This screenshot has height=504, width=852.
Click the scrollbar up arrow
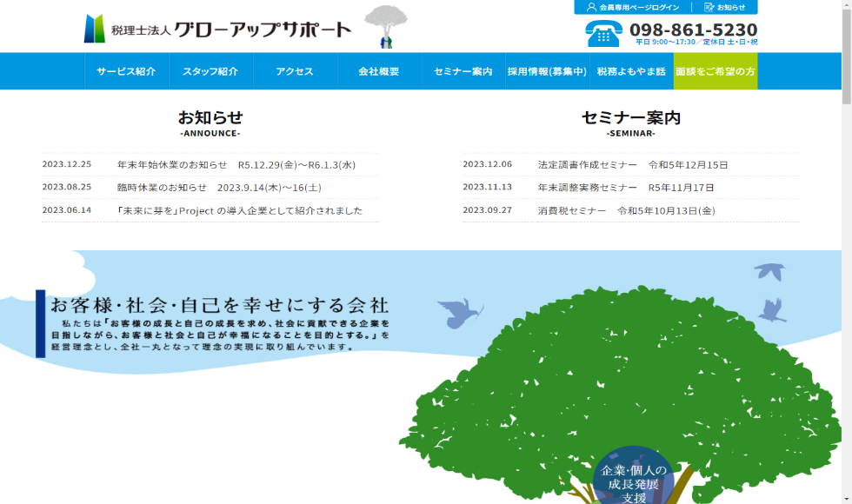(846, 6)
